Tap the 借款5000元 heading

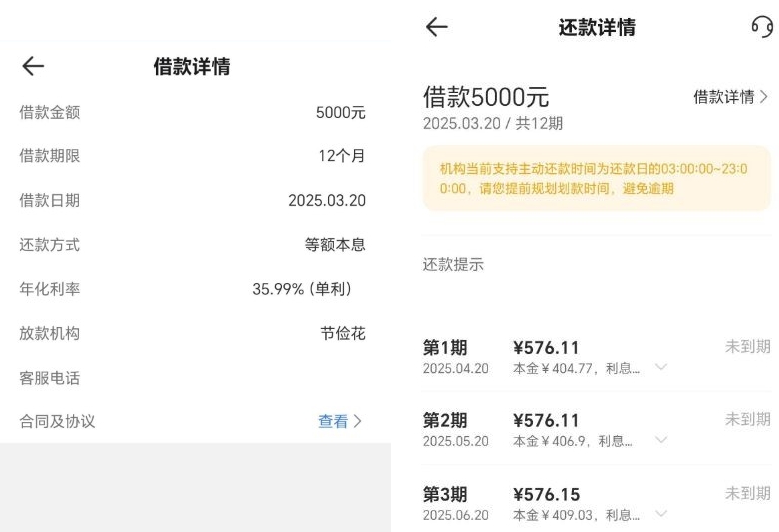click(x=486, y=97)
